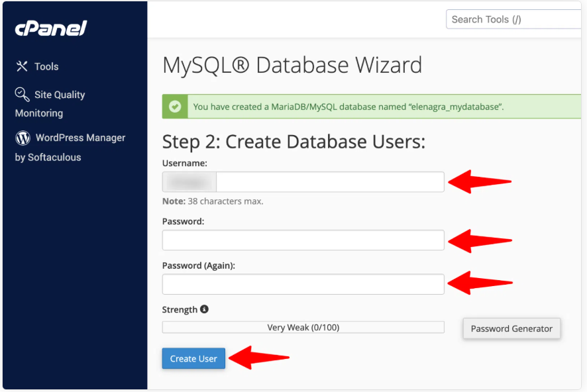Click the Very Weak strength meter

coord(303,327)
